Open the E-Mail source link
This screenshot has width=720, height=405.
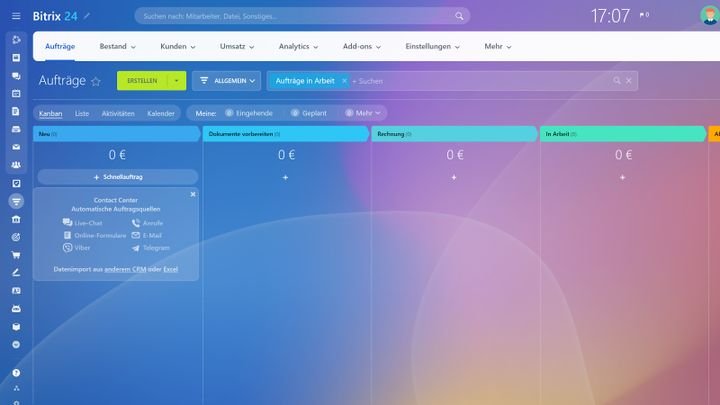click(x=146, y=235)
